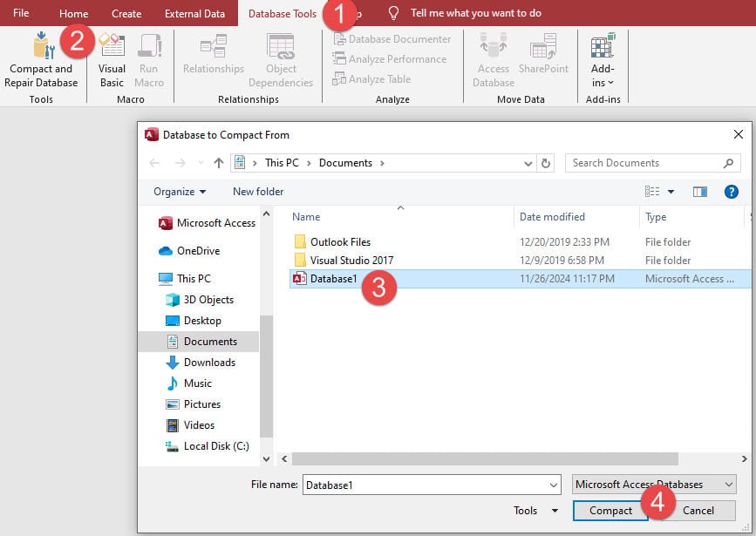Open dialog help via question mark icon
756x536 pixels.
pos(731,191)
